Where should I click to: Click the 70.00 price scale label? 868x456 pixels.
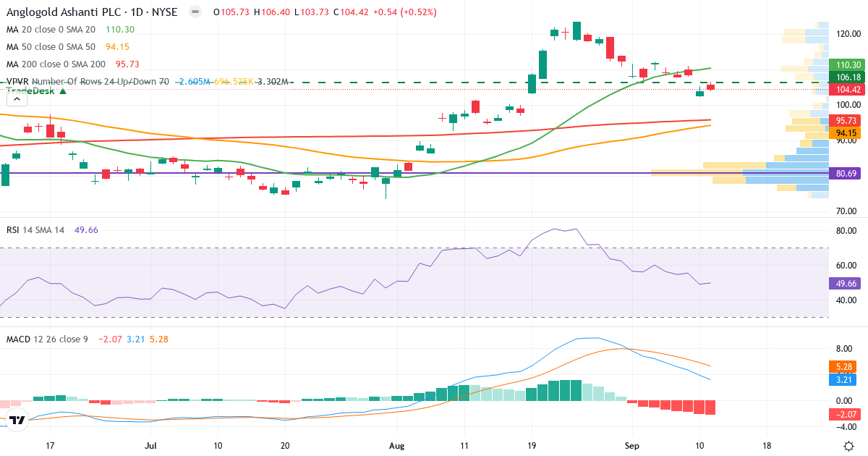pyautogui.click(x=847, y=211)
